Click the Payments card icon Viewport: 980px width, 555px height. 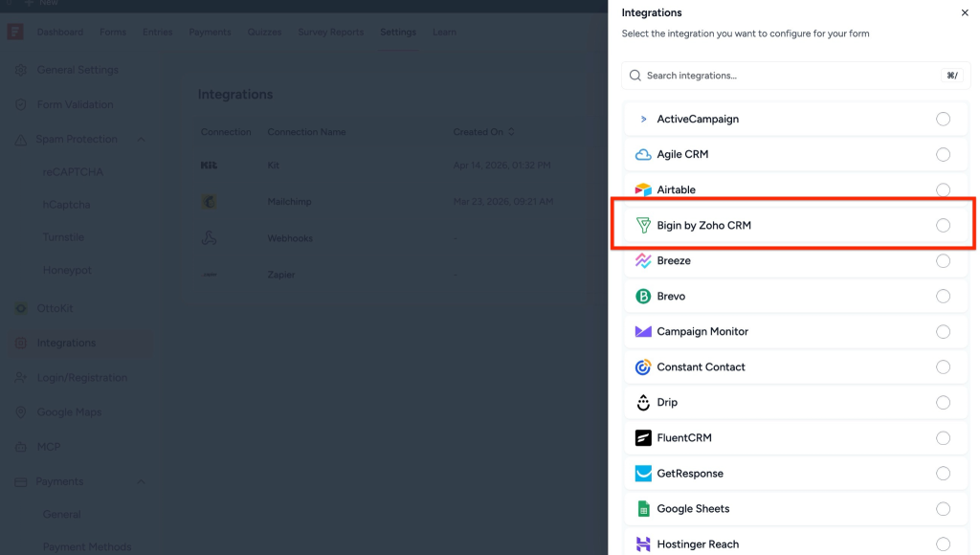(x=21, y=482)
